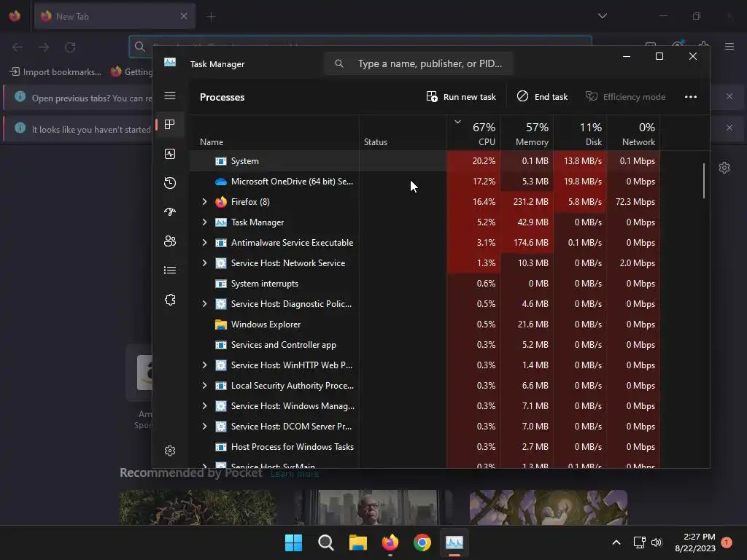Expand the Task Manager process row

click(204, 222)
